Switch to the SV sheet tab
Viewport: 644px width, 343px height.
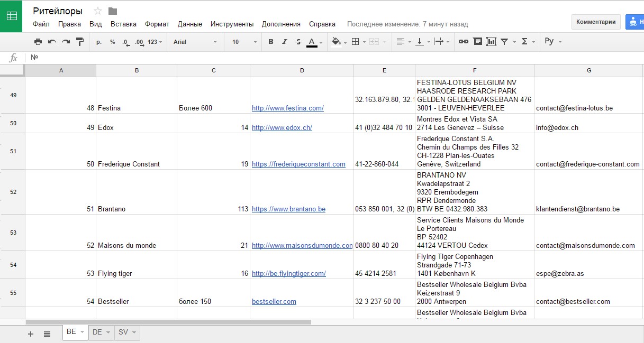coord(127,332)
